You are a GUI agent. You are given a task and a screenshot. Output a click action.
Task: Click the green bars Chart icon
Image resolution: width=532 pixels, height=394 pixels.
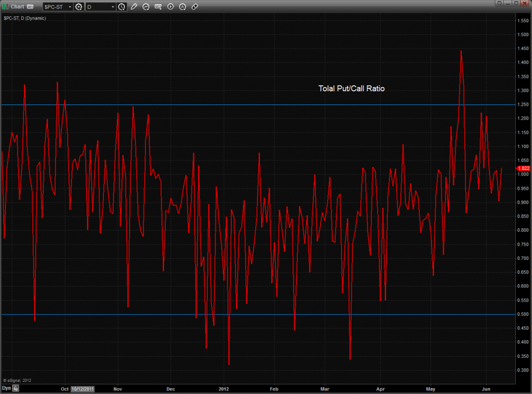point(5,7)
